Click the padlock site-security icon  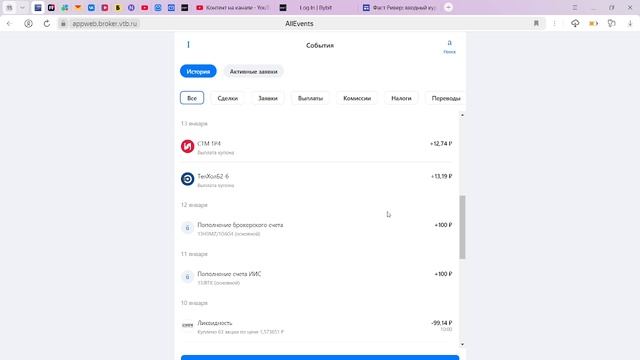[x=63, y=24]
